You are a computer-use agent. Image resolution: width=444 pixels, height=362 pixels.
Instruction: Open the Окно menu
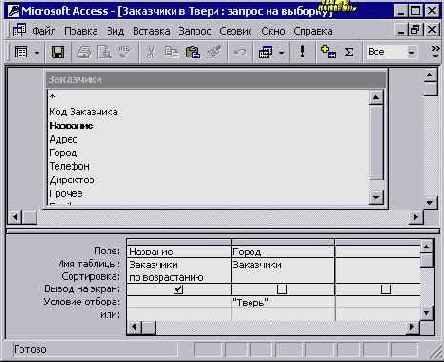273,31
